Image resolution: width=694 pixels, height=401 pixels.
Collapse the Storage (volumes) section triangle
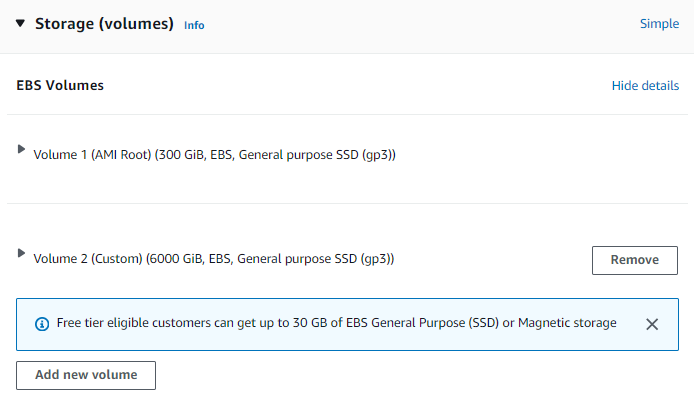pyautogui.click(x=20, y=23)
